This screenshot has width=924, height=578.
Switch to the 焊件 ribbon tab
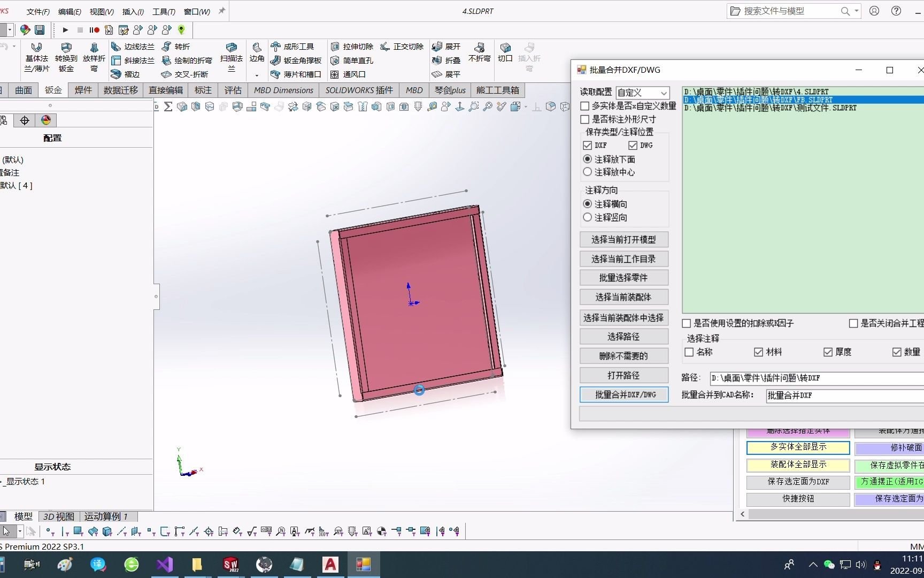(x=83, y=90)
